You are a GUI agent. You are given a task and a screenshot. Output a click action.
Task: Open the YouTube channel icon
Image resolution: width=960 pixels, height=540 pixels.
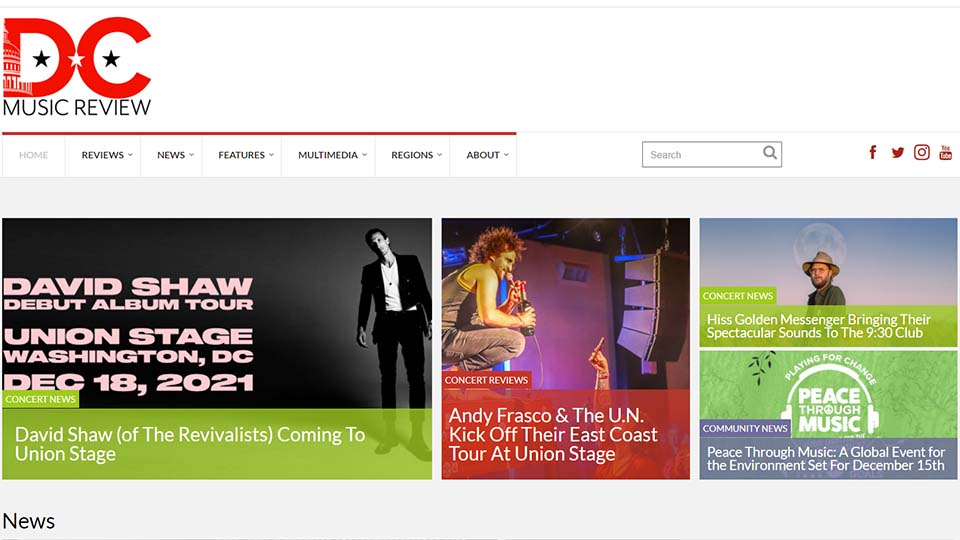[945, 152]
